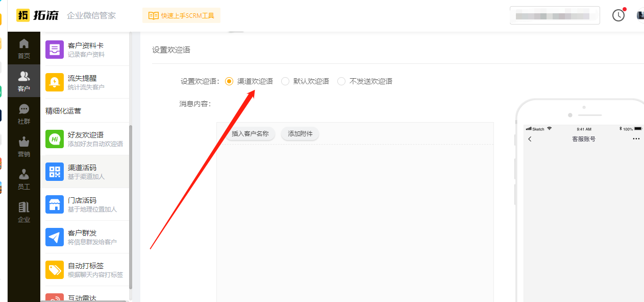Open 流失提醒 menu item
The image size is (644, 302).
tap(85, 82)
